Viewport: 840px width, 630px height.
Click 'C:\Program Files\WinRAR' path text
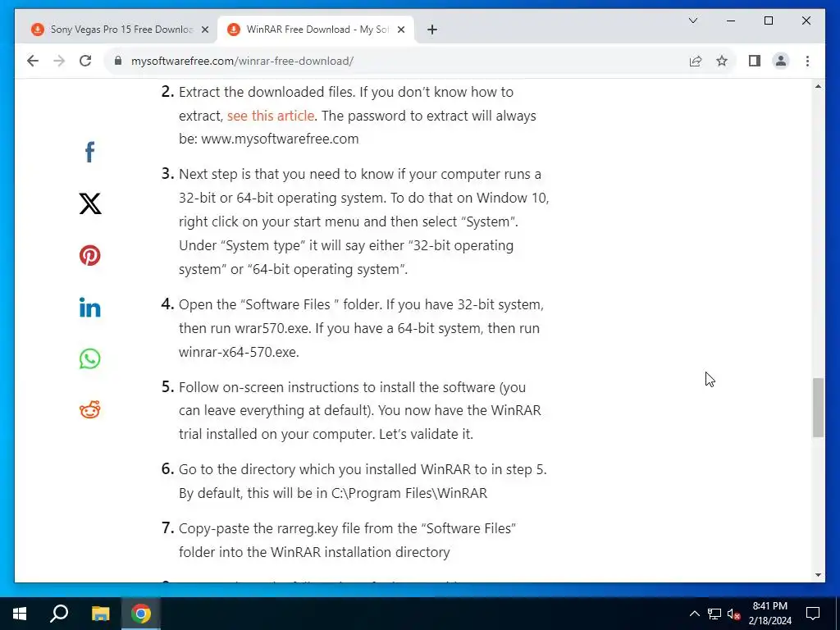point(409,493)
